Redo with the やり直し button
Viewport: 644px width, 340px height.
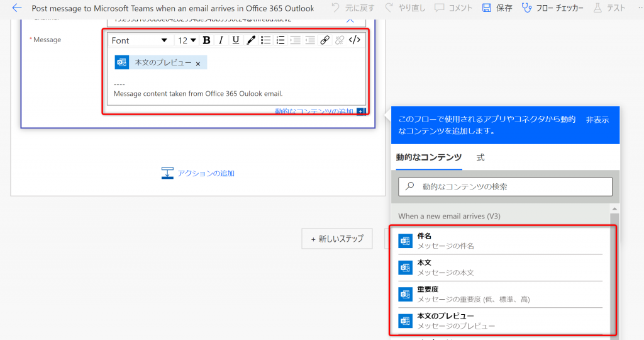click(405, 8)
